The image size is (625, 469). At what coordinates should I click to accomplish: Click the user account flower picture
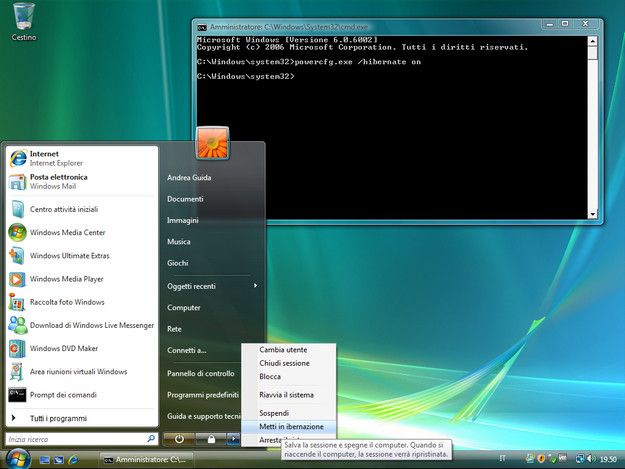[212, 143]
